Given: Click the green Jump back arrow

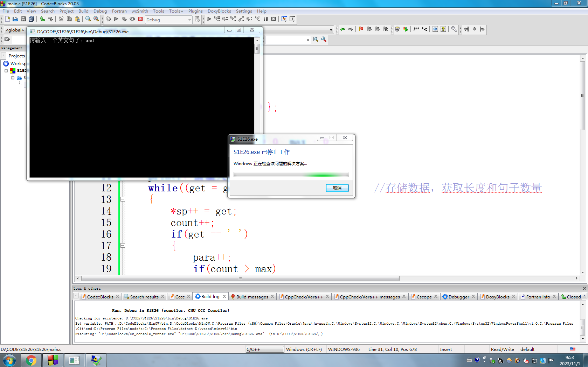Looking at the screenshot, I should tap(343, 29).
